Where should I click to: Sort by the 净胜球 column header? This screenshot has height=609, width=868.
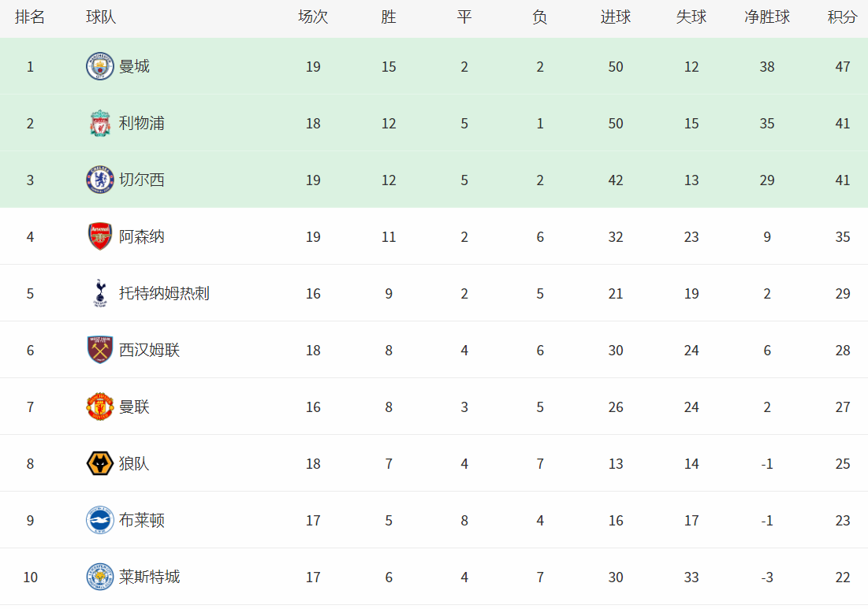767,17
